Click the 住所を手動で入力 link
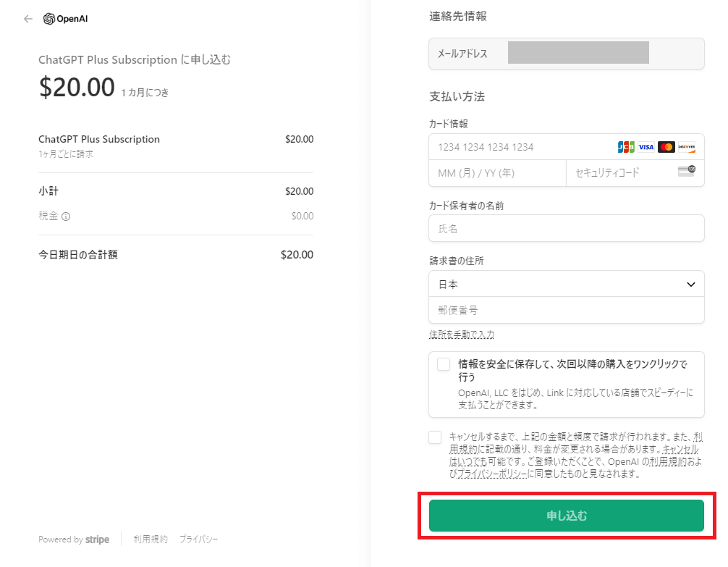This screenshot has width=728, height=567. 462,334
